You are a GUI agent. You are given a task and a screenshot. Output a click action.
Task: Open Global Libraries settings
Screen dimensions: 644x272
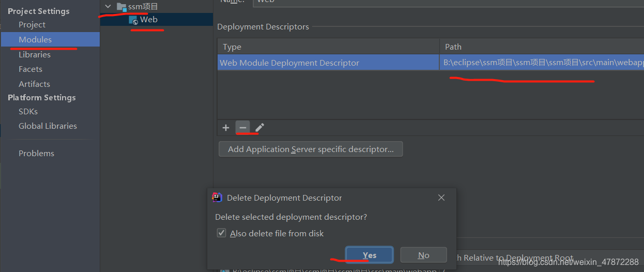point(48,126)
